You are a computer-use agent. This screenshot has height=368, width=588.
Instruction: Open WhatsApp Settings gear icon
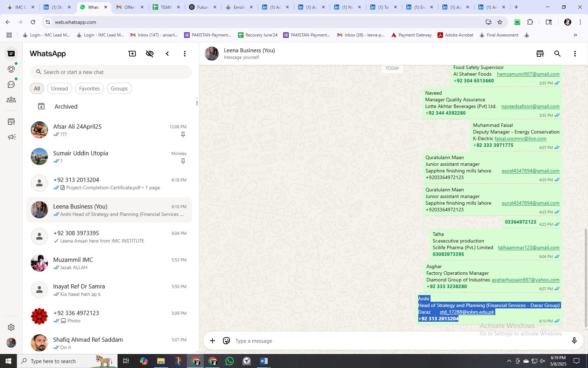[11, 327]
